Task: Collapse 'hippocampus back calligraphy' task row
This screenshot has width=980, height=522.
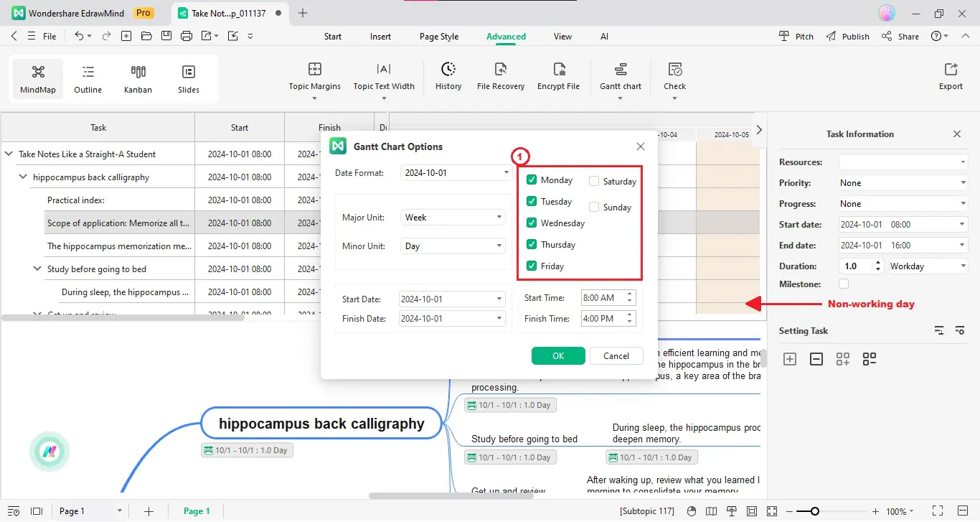Action: [23, 177]
